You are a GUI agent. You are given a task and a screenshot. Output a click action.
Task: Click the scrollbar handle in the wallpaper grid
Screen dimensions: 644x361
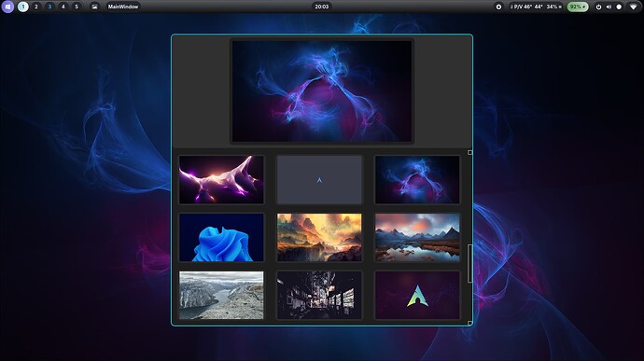[469, 263]
